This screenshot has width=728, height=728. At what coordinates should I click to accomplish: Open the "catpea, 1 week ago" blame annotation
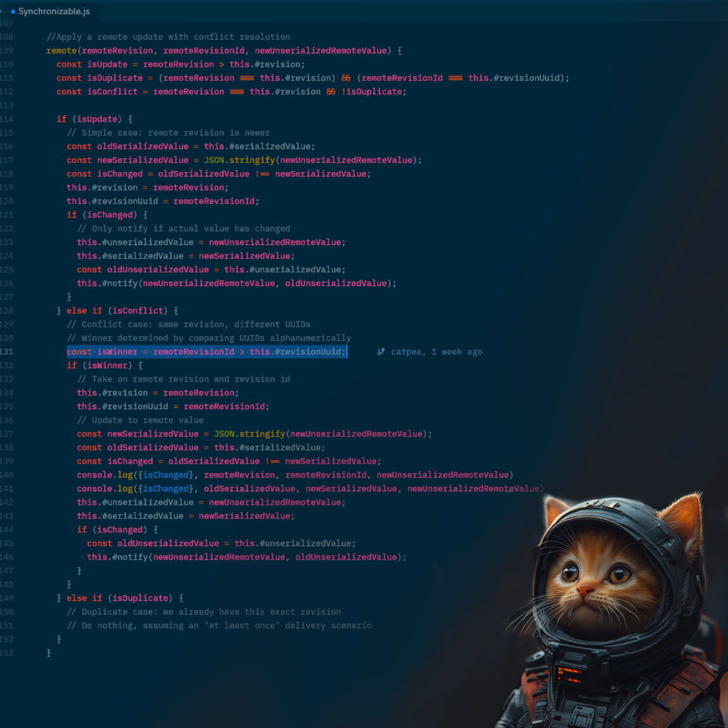(x=436, y=352)
